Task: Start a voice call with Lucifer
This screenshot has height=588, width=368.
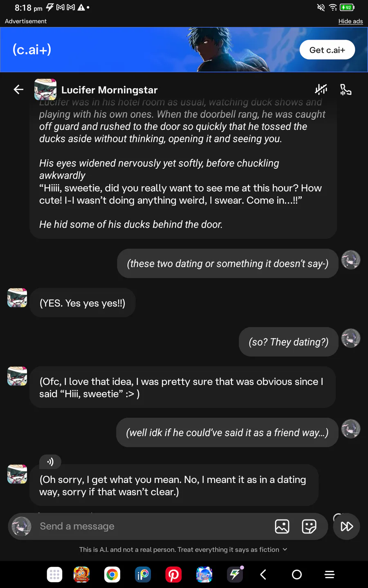Action: [346, 89]
